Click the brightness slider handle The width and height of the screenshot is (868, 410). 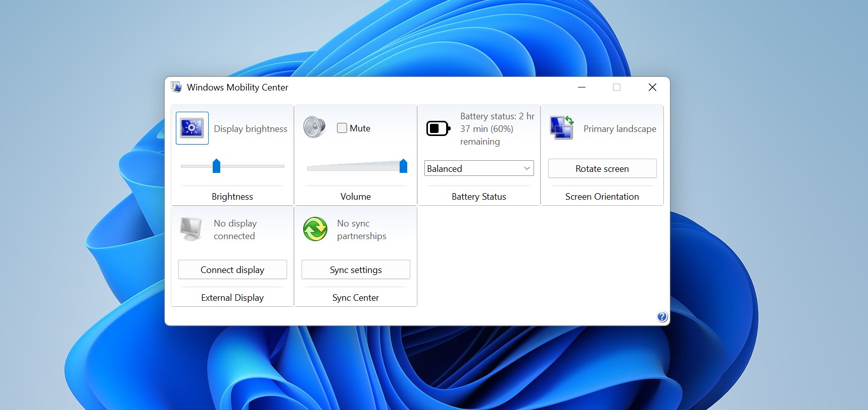tap(216, 166)
